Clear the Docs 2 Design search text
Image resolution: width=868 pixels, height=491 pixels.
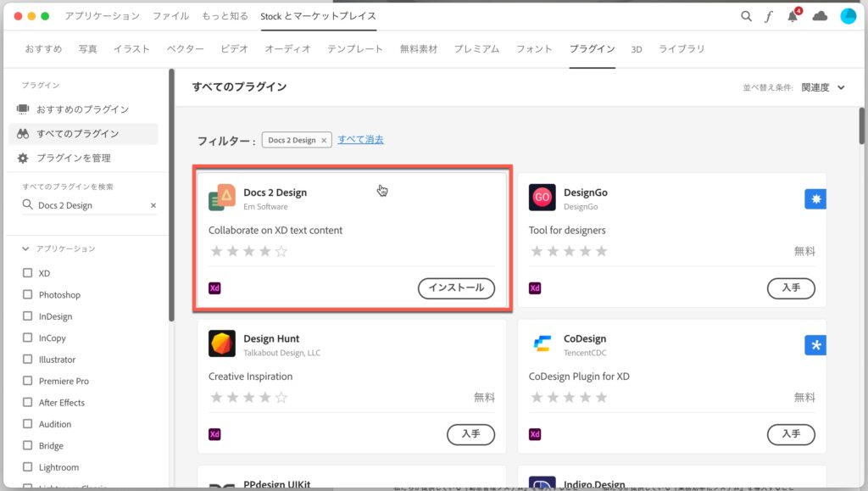pos(153,205)
